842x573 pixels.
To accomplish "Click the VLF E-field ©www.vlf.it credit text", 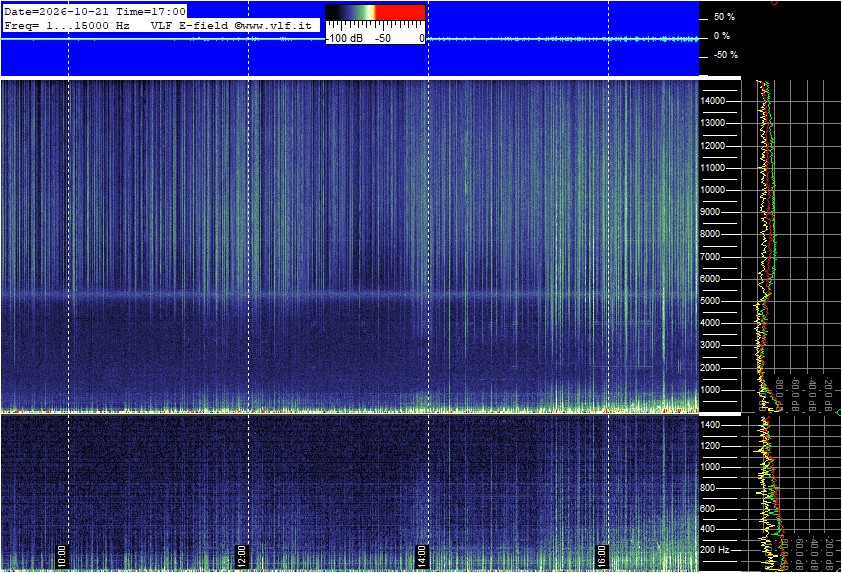I will click(x=231, y=25).
